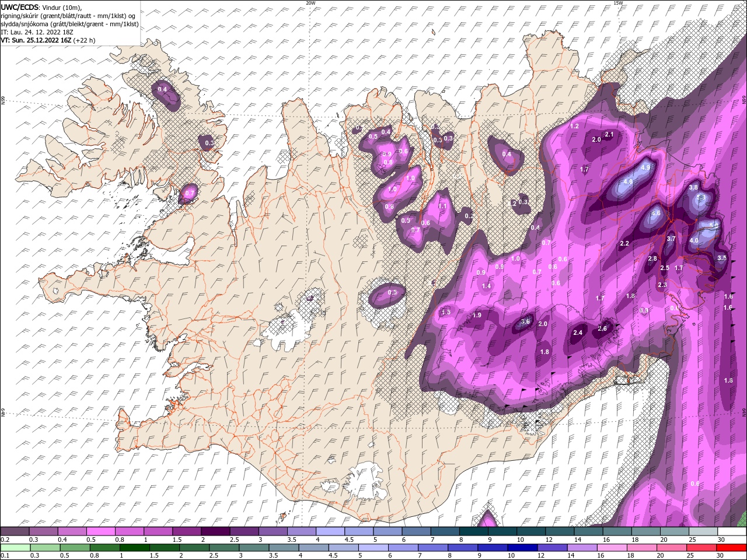The height and width of the screenshot is (560, 747).
Task: Click the 3.8 snowfall value
Action: pyautogui.click(x=693, y=187)
